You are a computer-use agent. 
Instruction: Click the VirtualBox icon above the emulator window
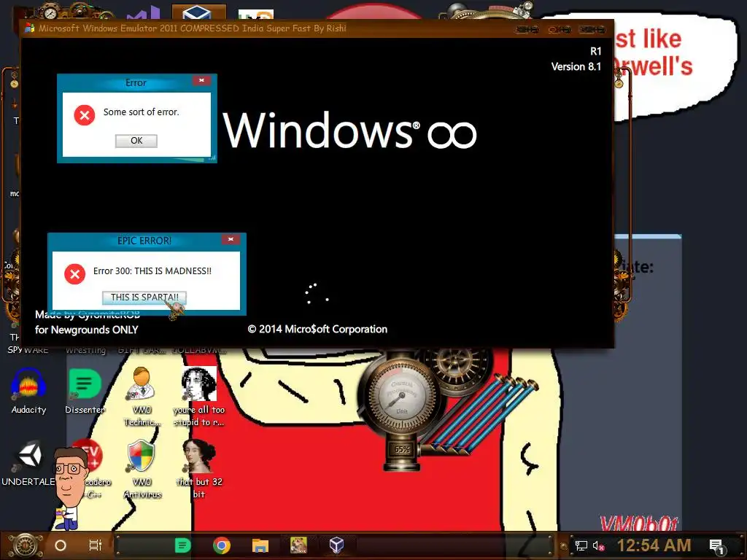tap(198, 12)
